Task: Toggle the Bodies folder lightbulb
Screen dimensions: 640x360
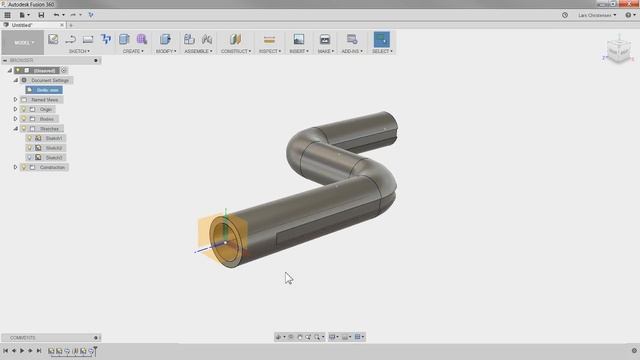Action: [24, 119]
